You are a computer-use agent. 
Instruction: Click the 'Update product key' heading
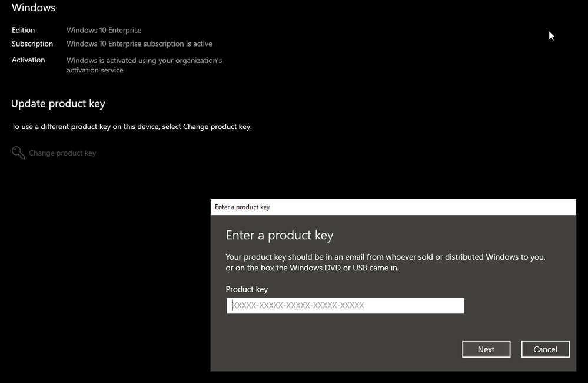[58, 104]
